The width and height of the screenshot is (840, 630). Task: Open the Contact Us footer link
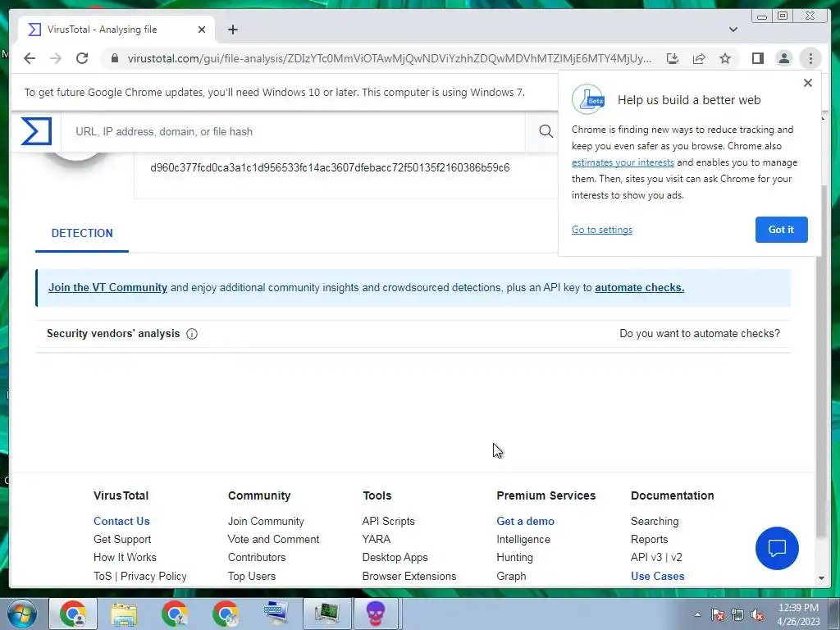(121, 521)
